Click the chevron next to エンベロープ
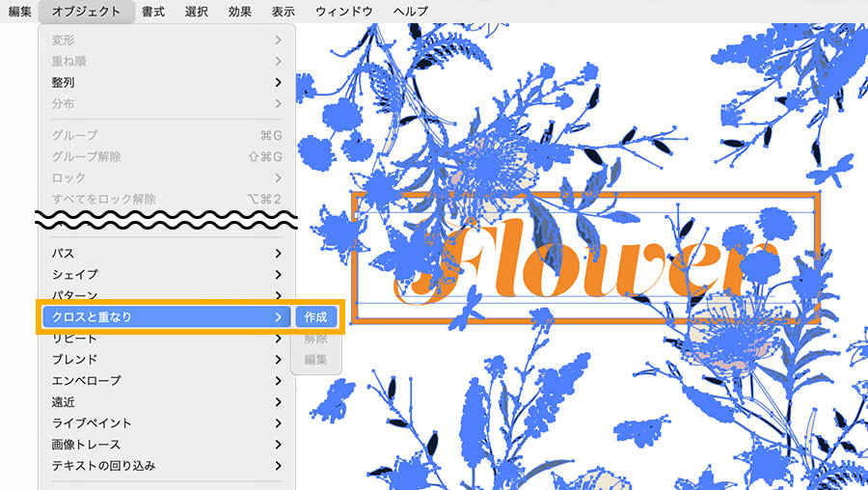The width and height of the screenshot is (868, 490). coord(278,381)
